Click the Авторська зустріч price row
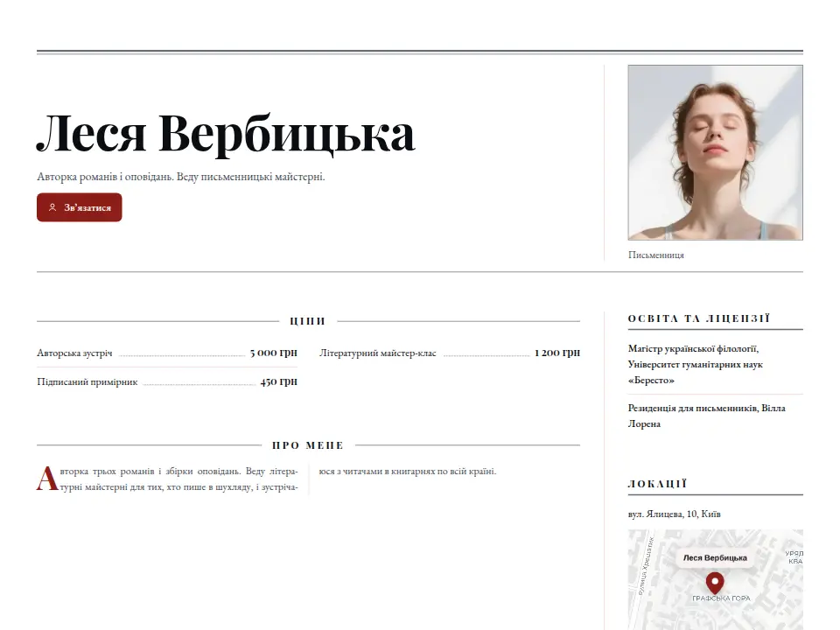The image size is (840, 630). (167, 353)
